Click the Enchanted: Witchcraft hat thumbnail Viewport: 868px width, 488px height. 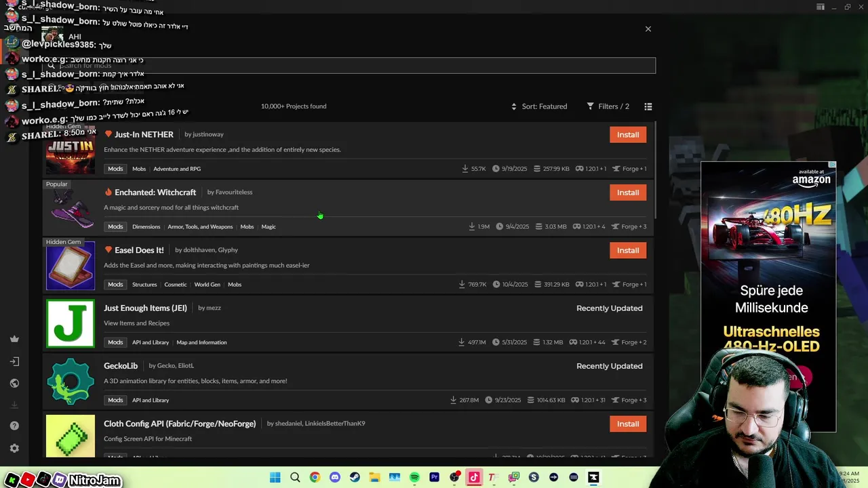point(71,208)
